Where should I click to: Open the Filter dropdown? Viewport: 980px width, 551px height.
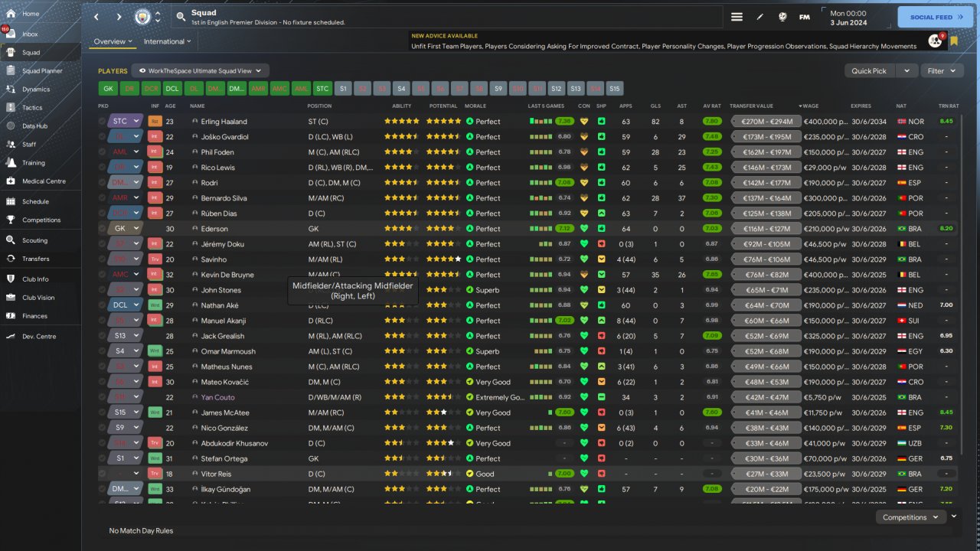pos(941,70)
